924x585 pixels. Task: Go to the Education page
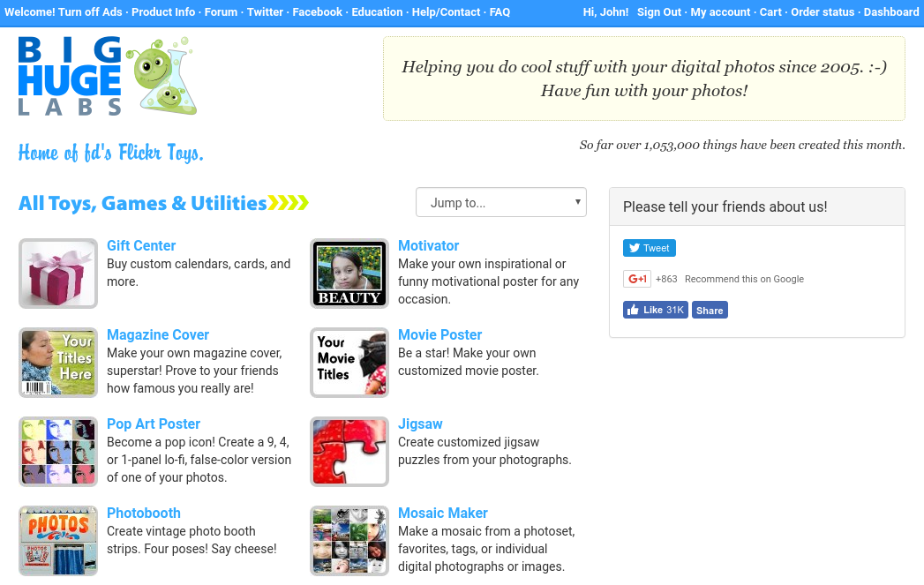(377, 12)
